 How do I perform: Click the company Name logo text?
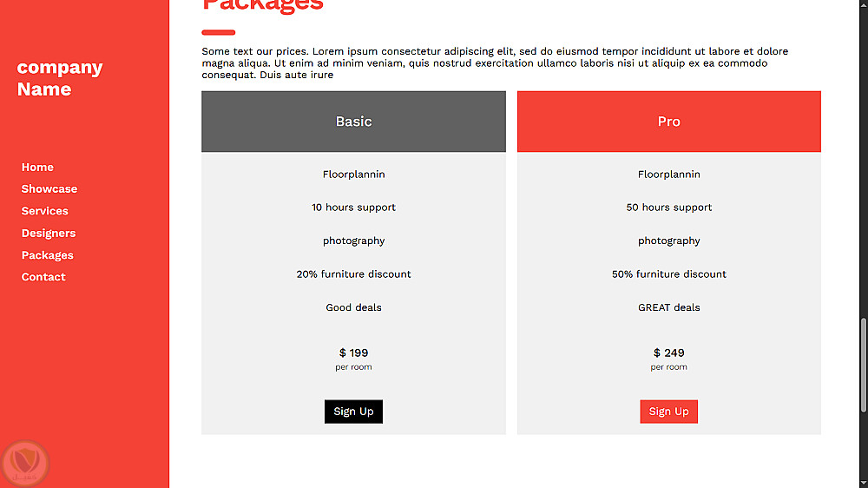click(60, 78)
